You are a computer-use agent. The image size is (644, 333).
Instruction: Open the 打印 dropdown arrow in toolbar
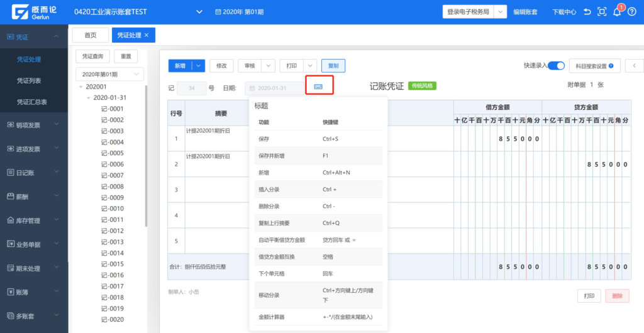point(311,65)
